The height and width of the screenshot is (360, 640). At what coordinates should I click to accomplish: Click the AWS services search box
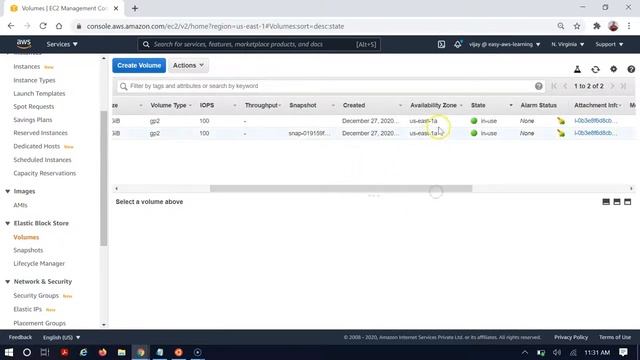(x=259, y=44)
